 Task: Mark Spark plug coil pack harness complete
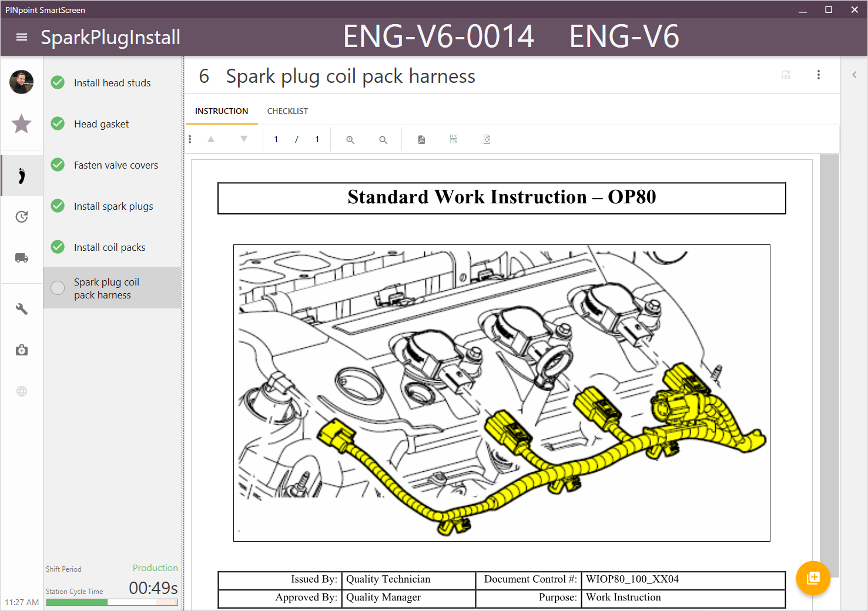click(58, 287)
